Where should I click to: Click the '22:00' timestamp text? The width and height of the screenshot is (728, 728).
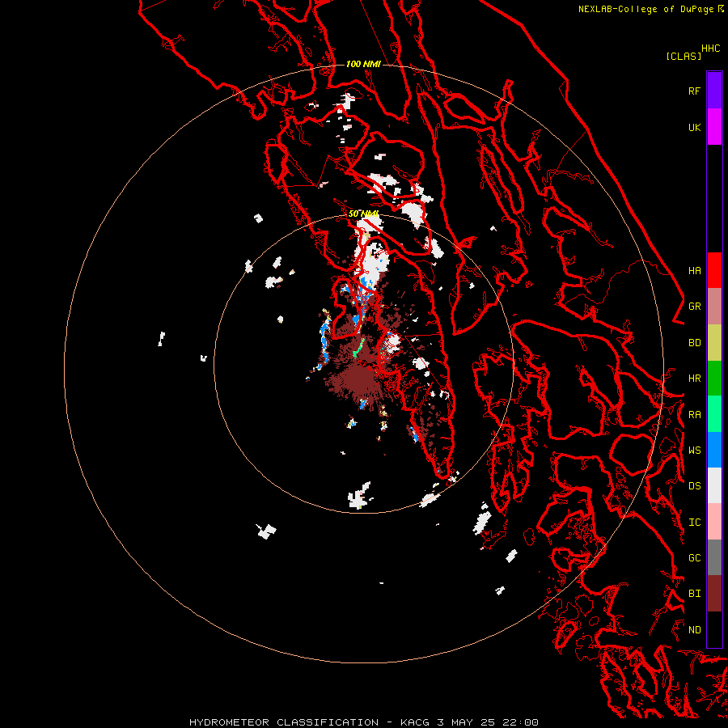(519, 722)
